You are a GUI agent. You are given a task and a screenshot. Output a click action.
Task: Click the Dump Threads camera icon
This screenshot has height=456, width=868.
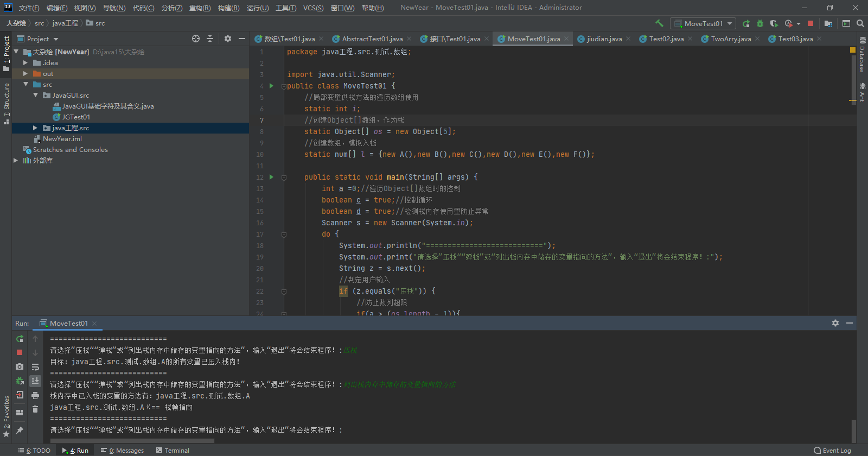20,367
